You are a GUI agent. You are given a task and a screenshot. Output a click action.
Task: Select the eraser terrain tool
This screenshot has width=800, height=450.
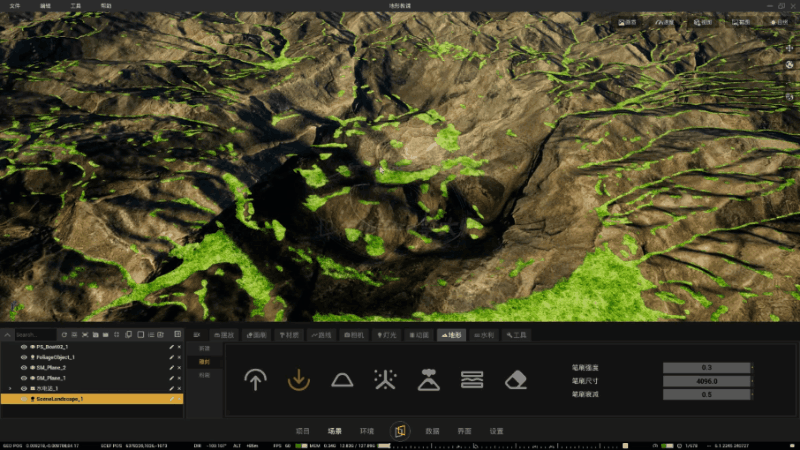pyautogui.click(x=515, y=381)
